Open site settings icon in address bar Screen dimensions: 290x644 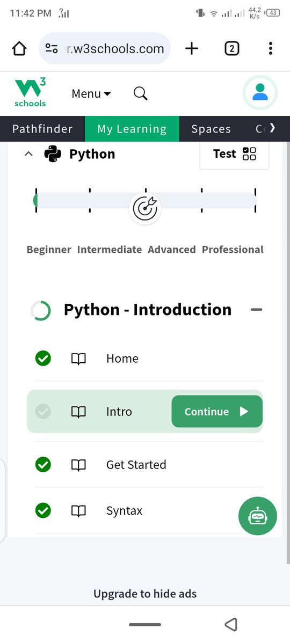(52, 49)
